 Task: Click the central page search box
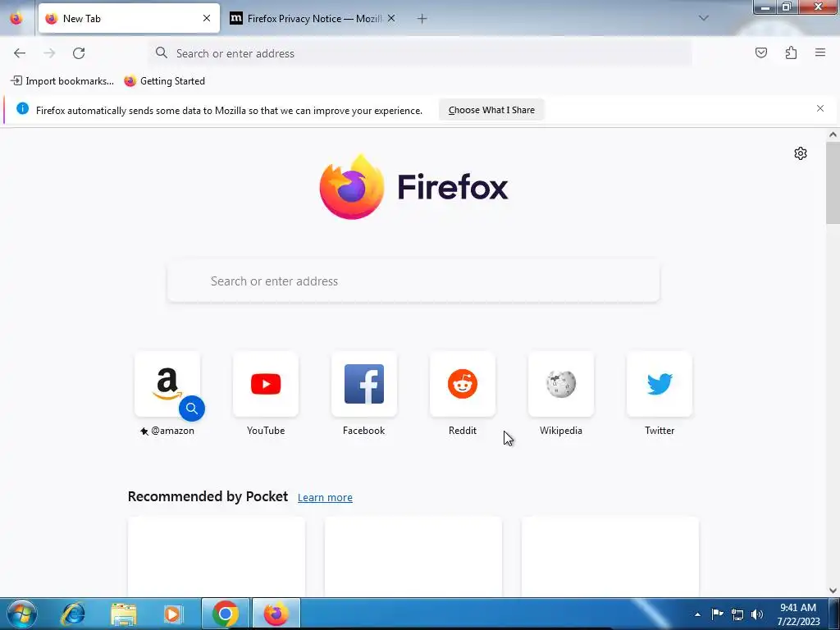pyautogui.click(x=413, y=281)
